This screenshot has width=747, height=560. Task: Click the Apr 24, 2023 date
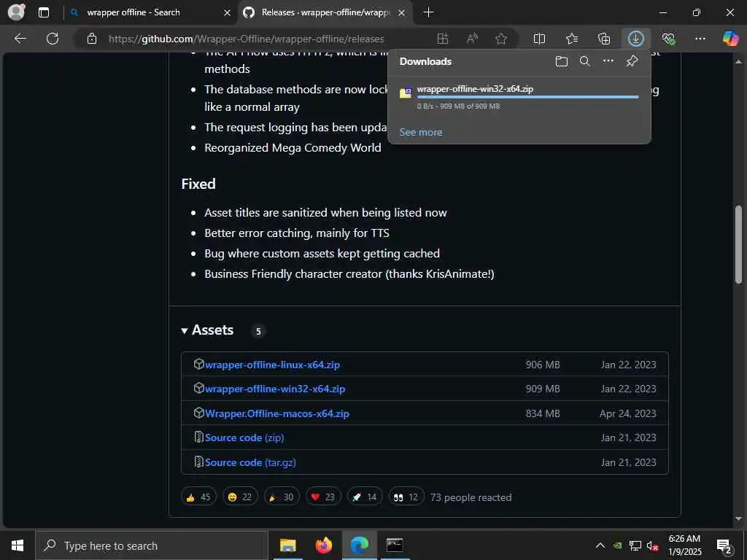[x=628, y=413]
